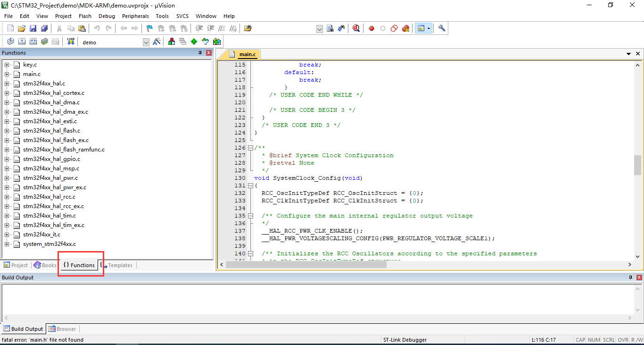Viewport: 644px width, 345px height.
Task: Open Manage Run-Time Environment green diamond icon
Action: [194, 42]
